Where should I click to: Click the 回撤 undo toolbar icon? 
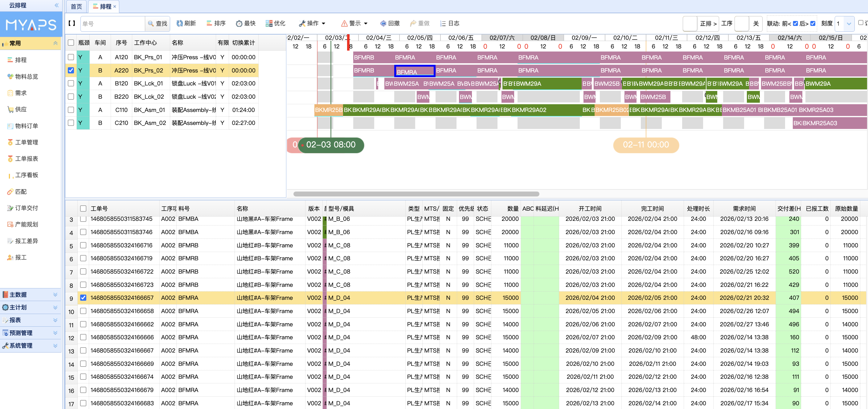(x=383, y=23)
